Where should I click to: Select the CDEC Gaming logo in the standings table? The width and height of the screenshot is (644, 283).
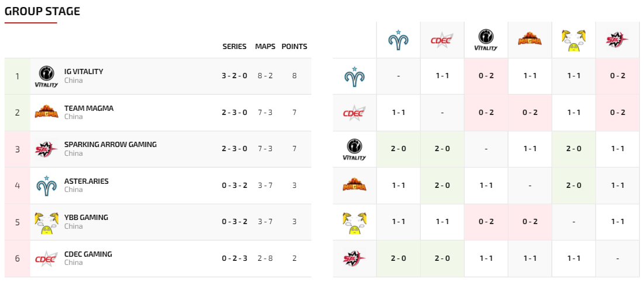(47, 258)
